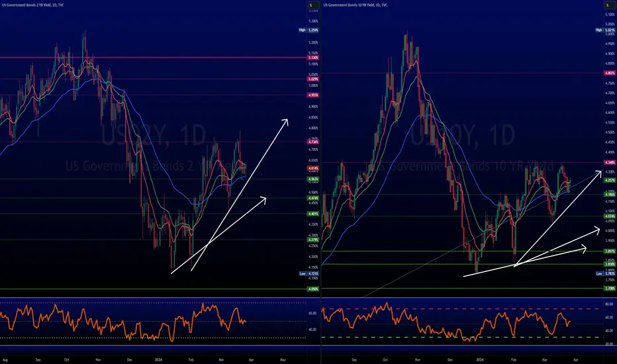
Task: Click the 60.00 level on the 2Y RSI scale
Action: [x=312, y=314]
